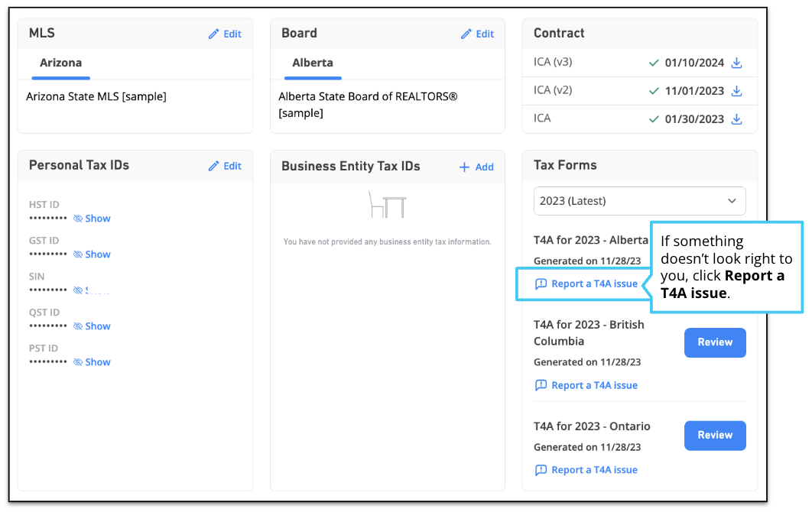This screenshot has height=512, width=812.
Task: Toggle visibility of the PST ID
Action: point(92,362)
